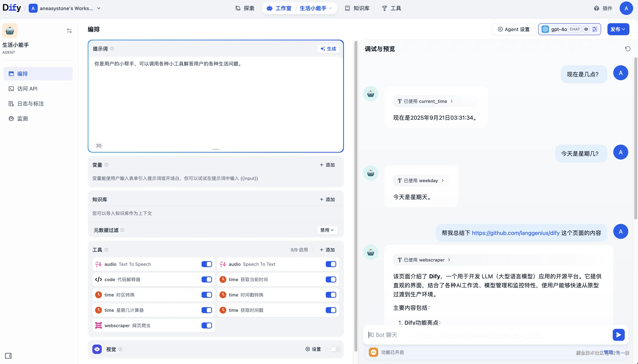Disable the webscraper 网页爬虫 tool toggle
638x364 pixels.
[x=206, y=325]
